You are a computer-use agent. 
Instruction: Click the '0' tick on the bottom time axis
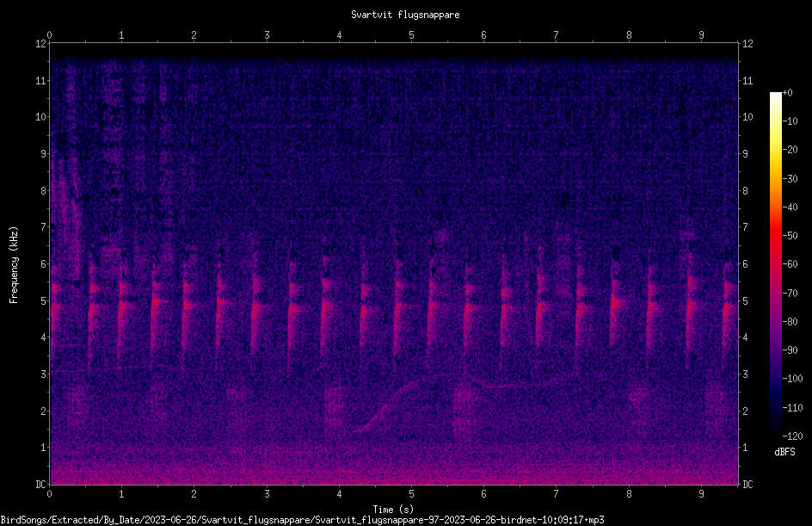[49, 494]
